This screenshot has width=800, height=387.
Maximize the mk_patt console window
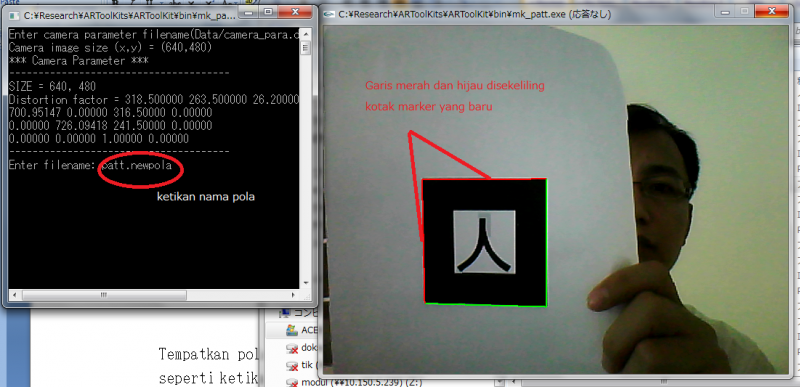[x=269, y=12]
